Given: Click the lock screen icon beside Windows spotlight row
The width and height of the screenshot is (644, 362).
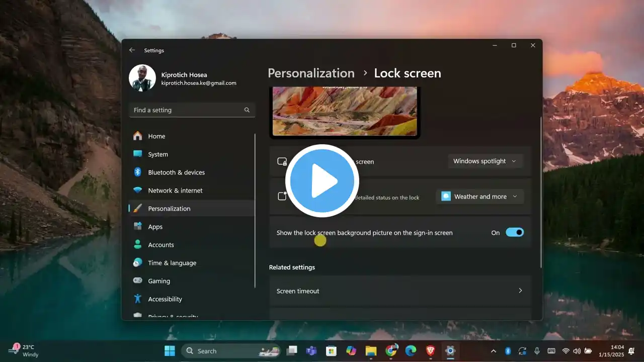Looking at the screenshot, I should coord(282,161).
